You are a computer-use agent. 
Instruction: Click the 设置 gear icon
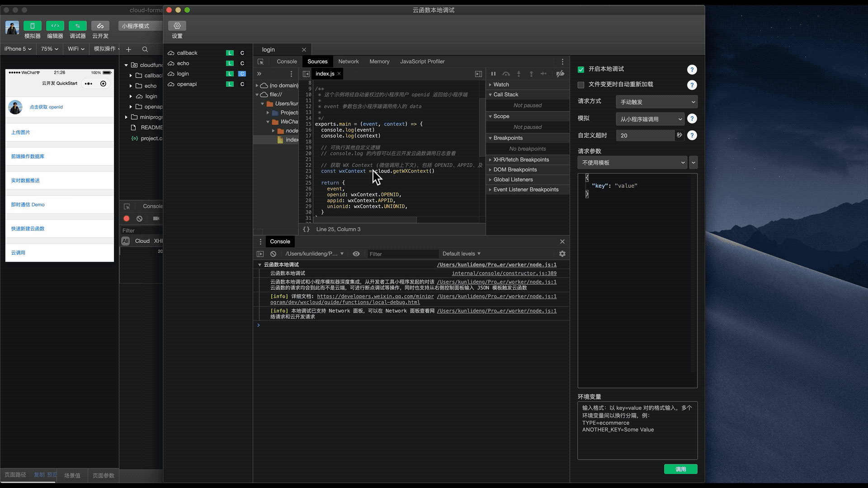[x=177, y=26]
